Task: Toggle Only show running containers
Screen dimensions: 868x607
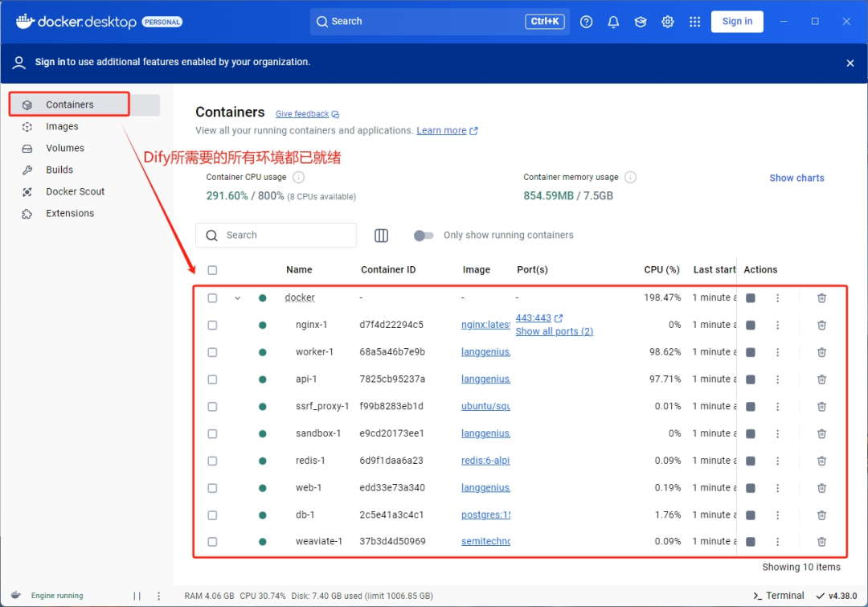Action: [x=424, y=236]
